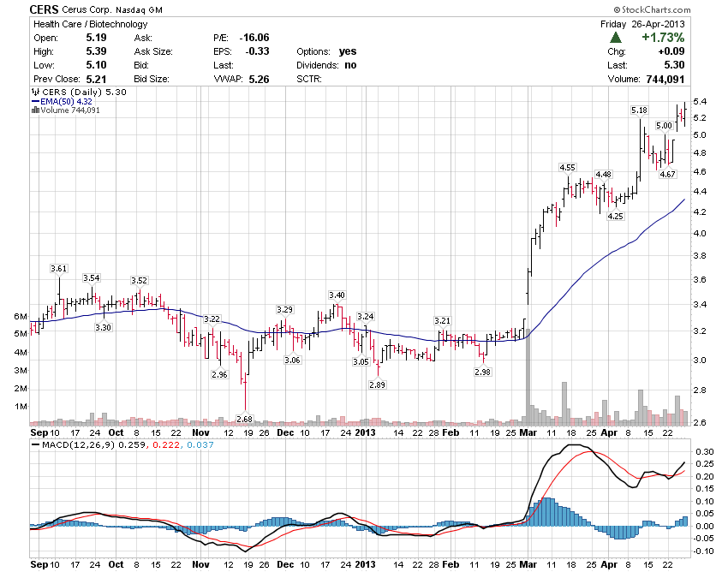
Task: Click the 3.52 price label
Action: 139,280
